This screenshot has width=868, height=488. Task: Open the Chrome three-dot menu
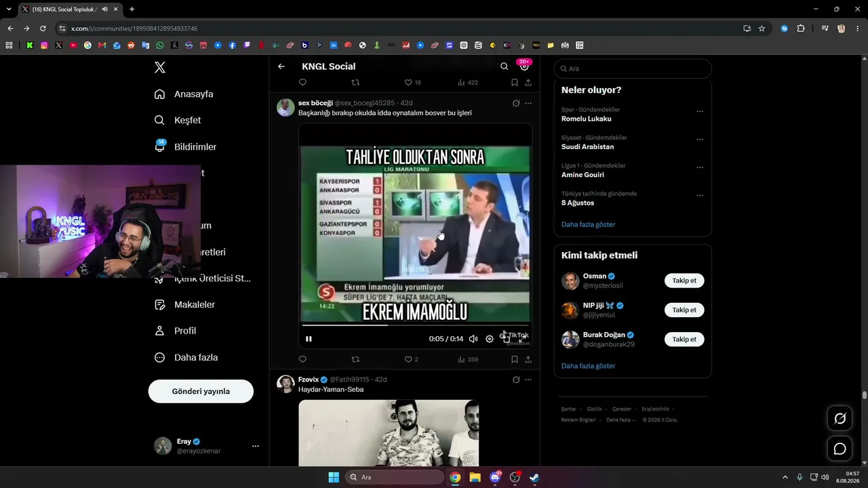858,28
